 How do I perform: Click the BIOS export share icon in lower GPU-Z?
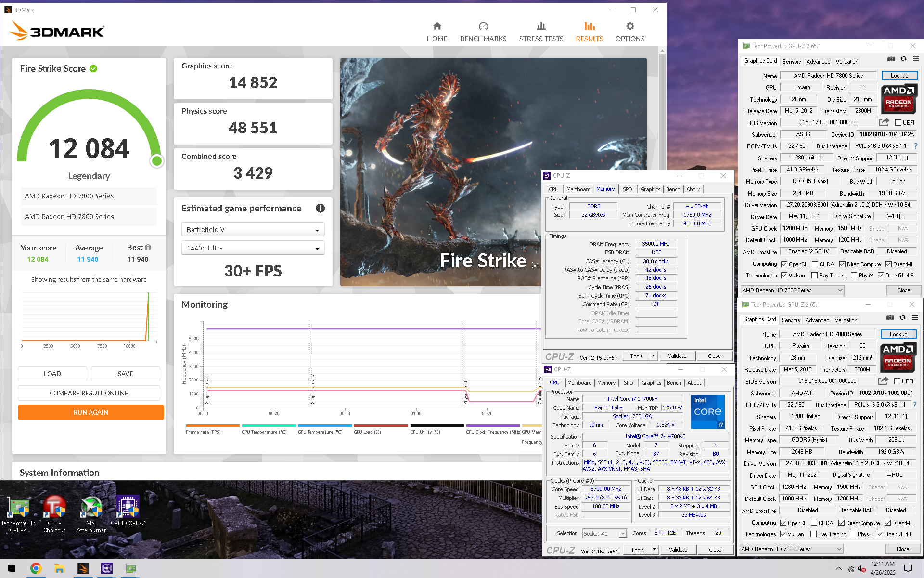tap(883, 381)
